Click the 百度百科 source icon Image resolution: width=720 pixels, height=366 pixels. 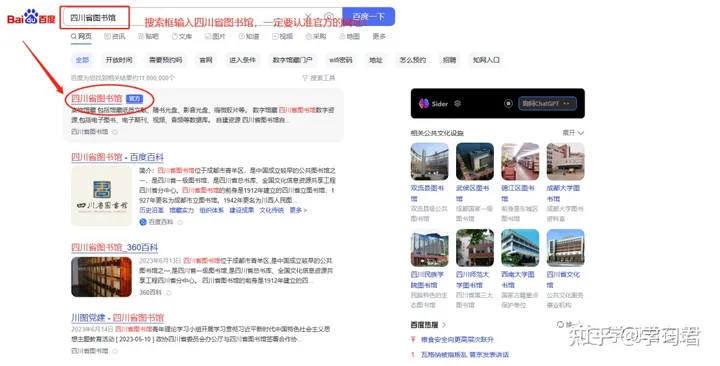pos(143,222)
